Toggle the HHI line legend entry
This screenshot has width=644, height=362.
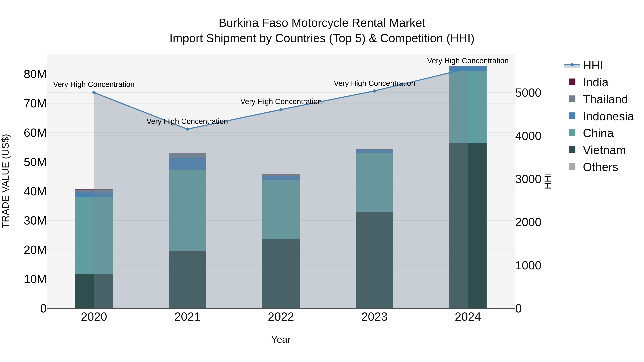[x=584, y=65]
